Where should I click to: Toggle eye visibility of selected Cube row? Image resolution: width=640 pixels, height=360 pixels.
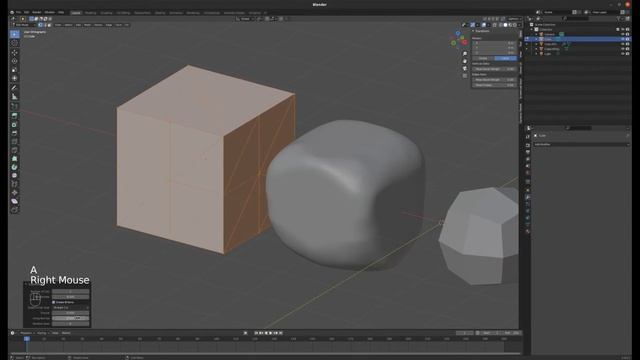[x=622, y=39]
